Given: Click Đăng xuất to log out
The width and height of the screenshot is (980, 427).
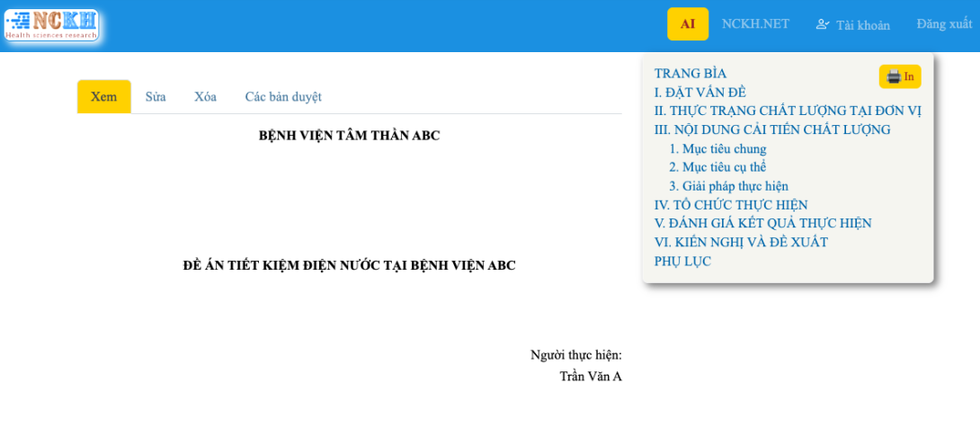Looking at the screenshot, I should (944, 23).
